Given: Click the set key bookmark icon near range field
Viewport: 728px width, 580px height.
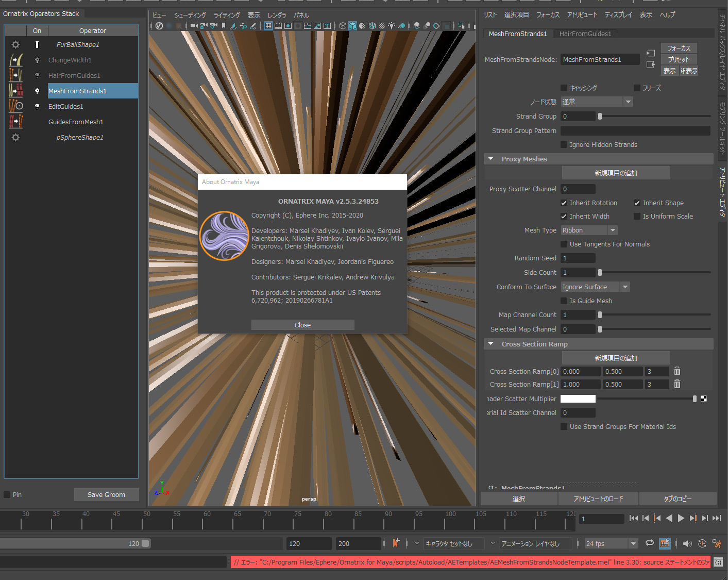Looking at the screenshot, I should pyautogui.click(x=396, y=543).
